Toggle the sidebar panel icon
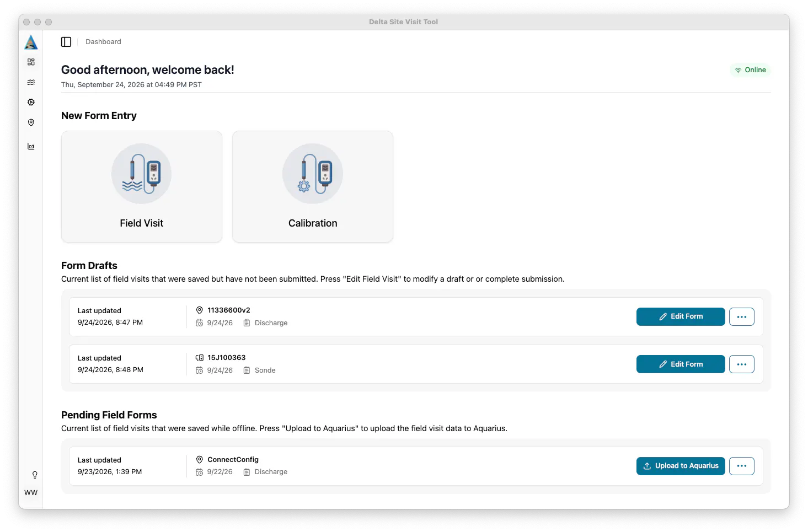 (66, 42)
